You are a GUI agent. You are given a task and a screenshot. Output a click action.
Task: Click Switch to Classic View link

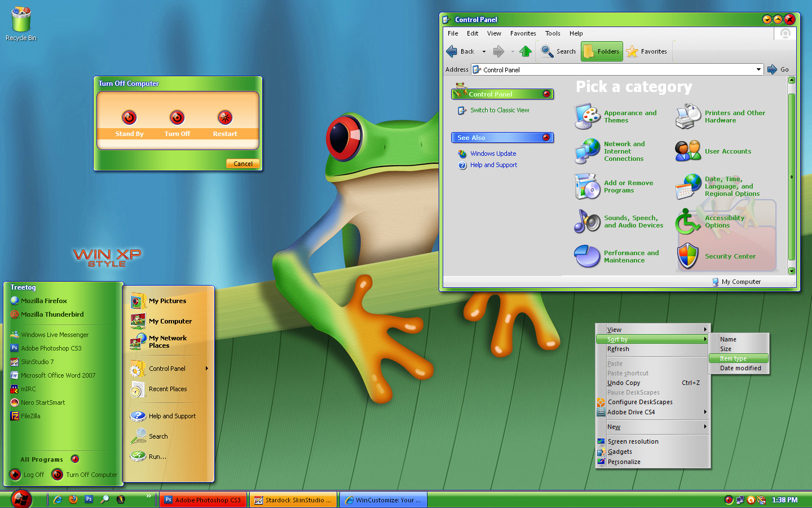(500, 110)
